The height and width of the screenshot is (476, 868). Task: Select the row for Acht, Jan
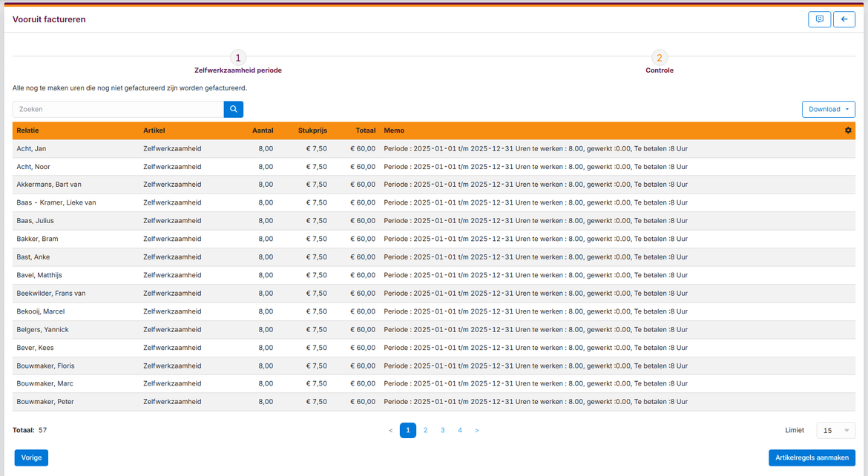coord(433,149)
